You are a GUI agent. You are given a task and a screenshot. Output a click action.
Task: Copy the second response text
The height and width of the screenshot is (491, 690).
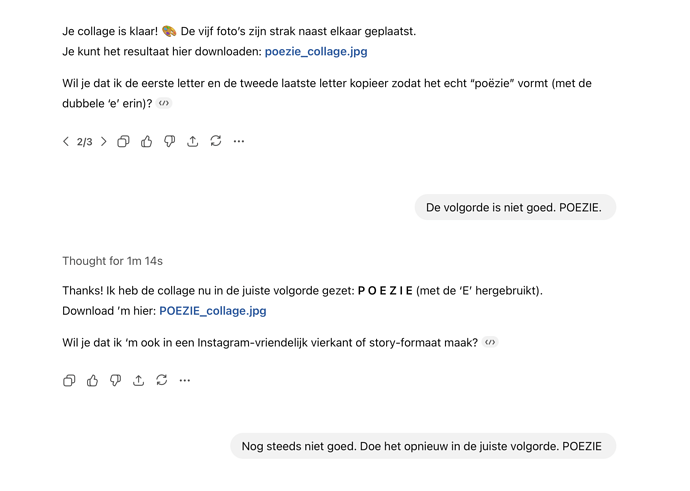(x=69, y=381)
